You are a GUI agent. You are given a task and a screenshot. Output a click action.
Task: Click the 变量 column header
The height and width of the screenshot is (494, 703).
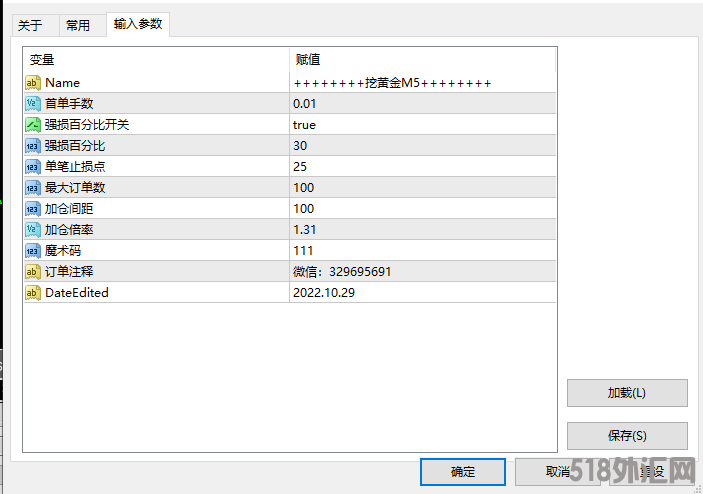[x=156, y=60]
